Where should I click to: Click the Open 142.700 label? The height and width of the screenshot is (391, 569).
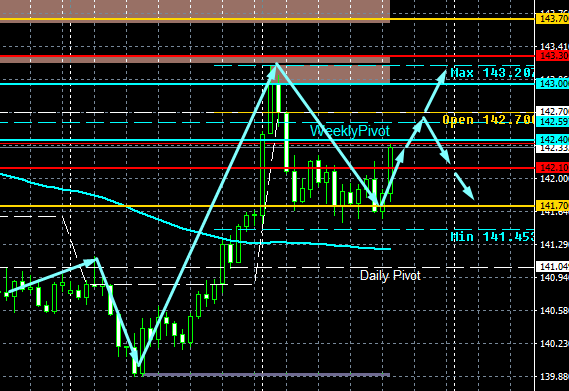(x=488, y=119)
